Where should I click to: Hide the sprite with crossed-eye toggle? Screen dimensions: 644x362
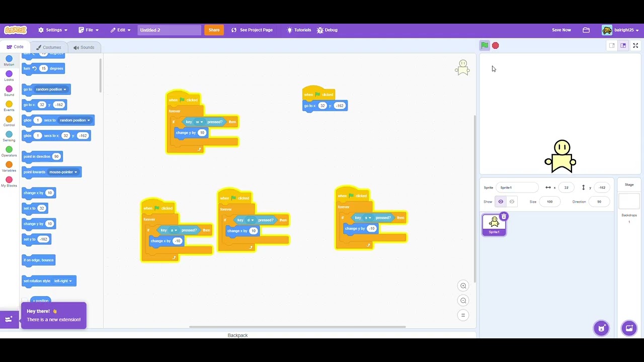(512, 202)
